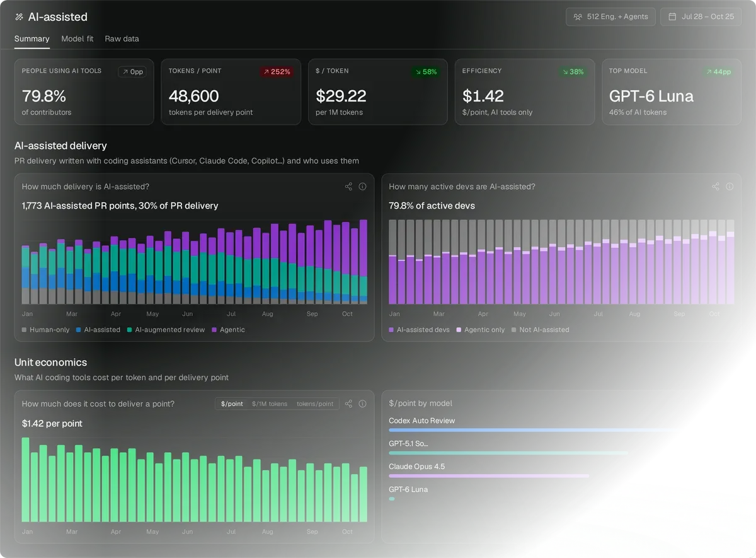The height and width of the screenshot is (558, 756).
Task: Click the Claude Opus 4.5 cost bar
Action: 489,475
